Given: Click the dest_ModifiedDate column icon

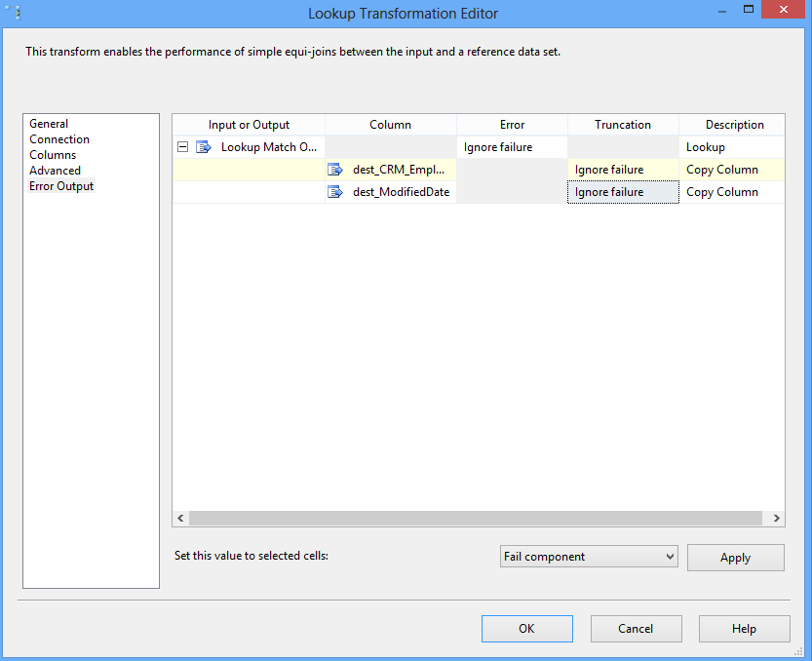Looking at the screenshot, I should (335, 192).
